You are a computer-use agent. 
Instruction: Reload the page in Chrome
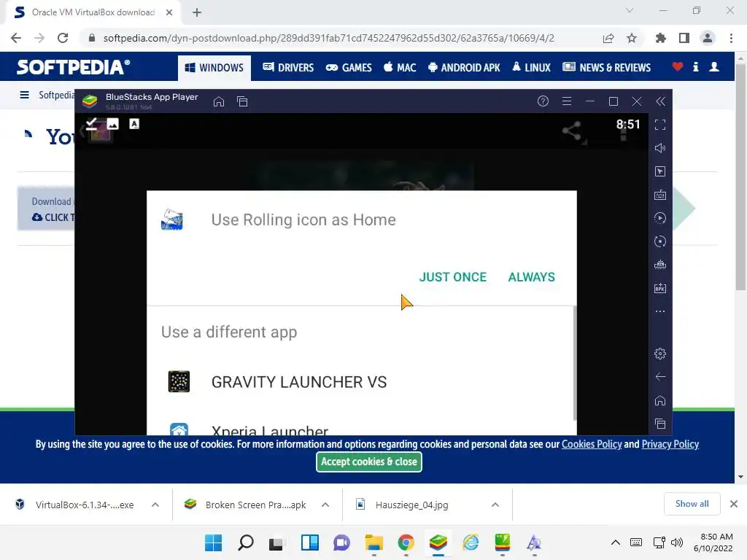coord(63,38)
